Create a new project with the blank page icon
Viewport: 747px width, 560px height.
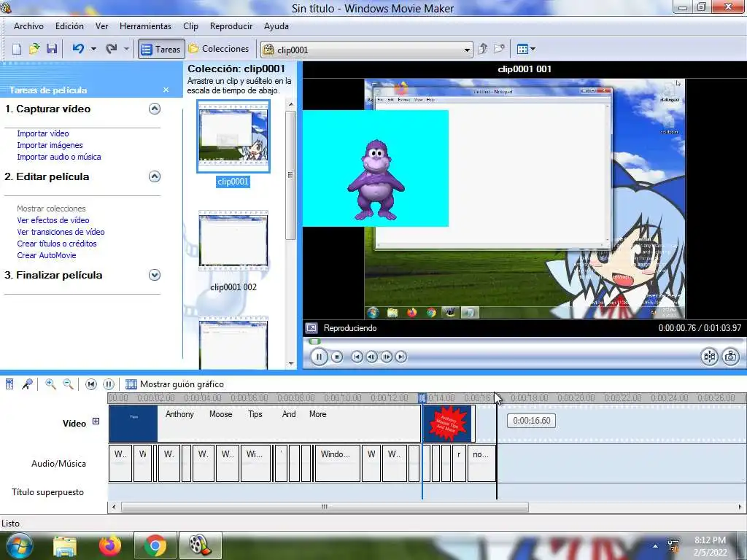17,49
